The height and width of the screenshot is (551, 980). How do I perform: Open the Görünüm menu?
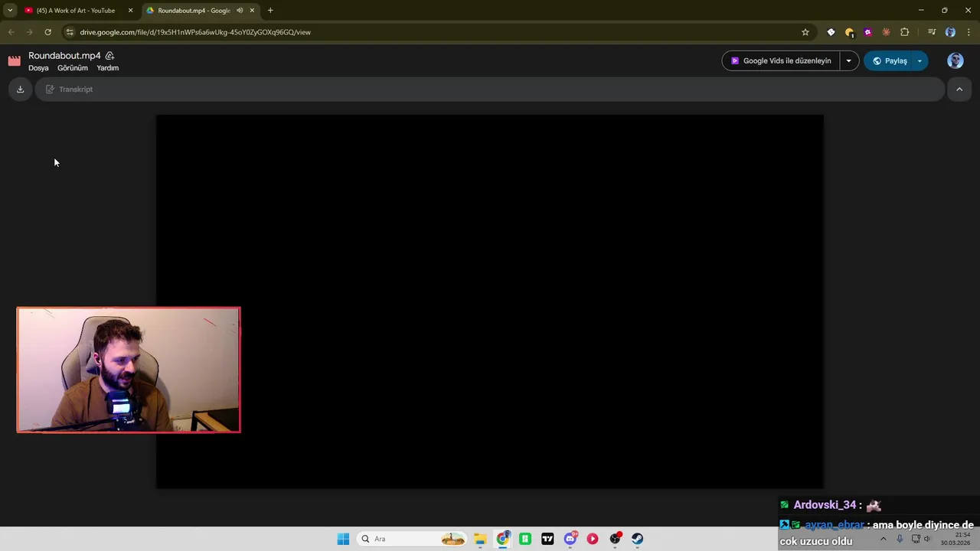point(73,68)
